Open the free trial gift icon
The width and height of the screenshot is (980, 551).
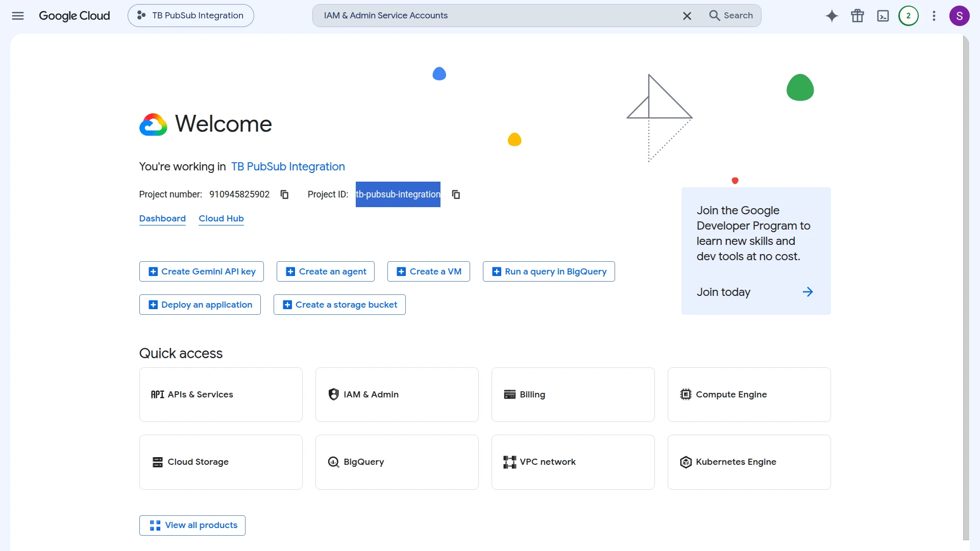pyautogui.click(x=857, y=16)
